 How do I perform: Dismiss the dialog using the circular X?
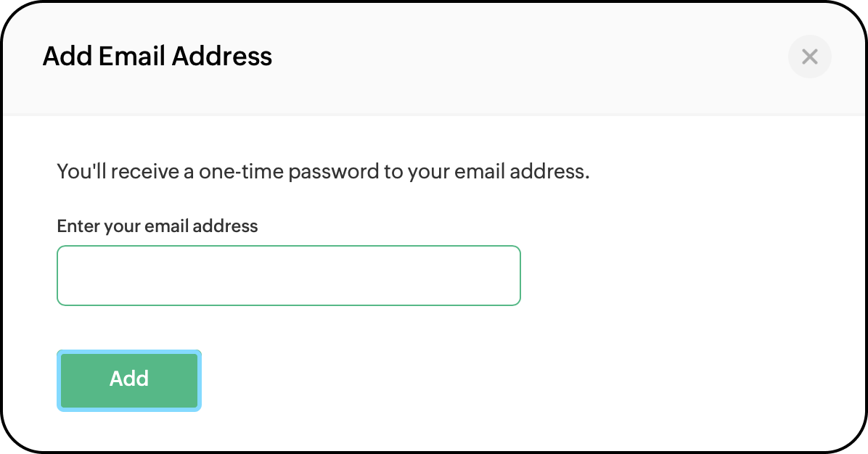809,57
